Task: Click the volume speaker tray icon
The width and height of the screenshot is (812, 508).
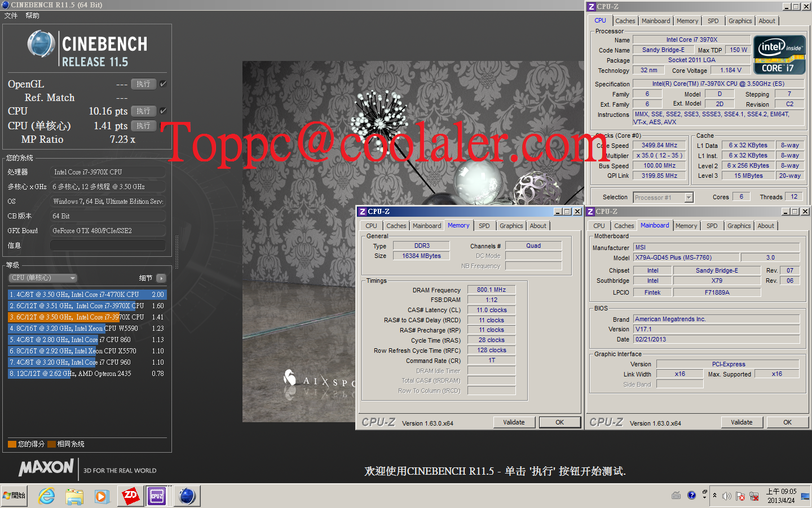Action: tap(726, 496)
